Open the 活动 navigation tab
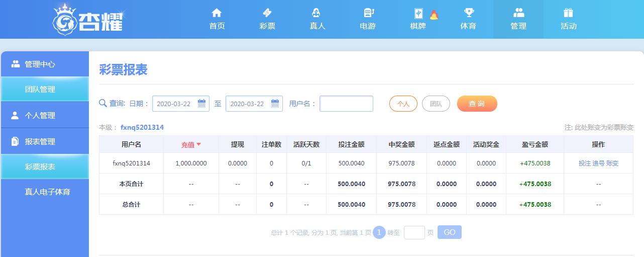Screen dimensions: 644x257 (569, 19)
